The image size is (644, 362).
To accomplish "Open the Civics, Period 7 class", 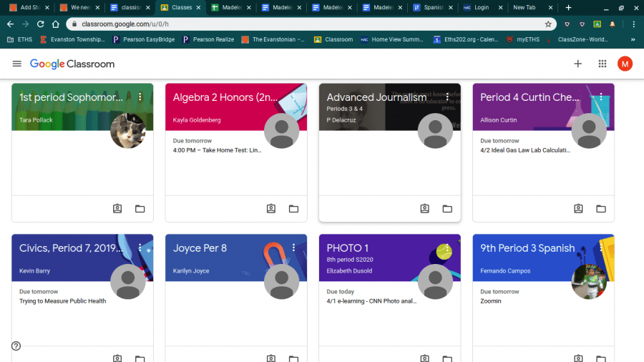I will click(x=71, y=248).
